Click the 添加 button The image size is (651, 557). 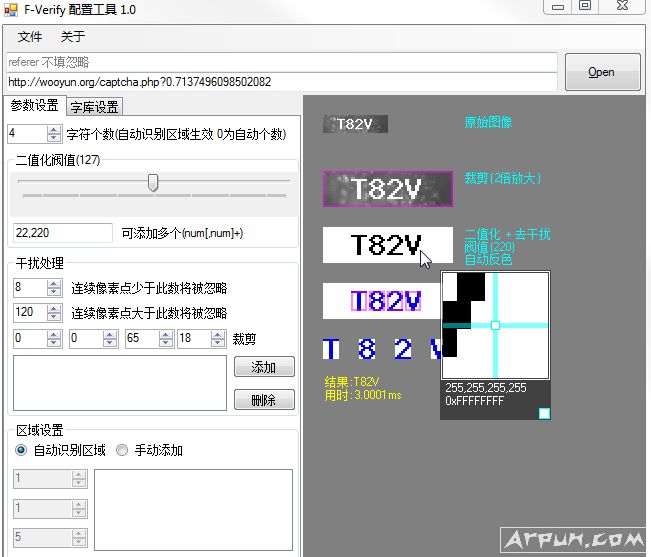click(264, 367)
